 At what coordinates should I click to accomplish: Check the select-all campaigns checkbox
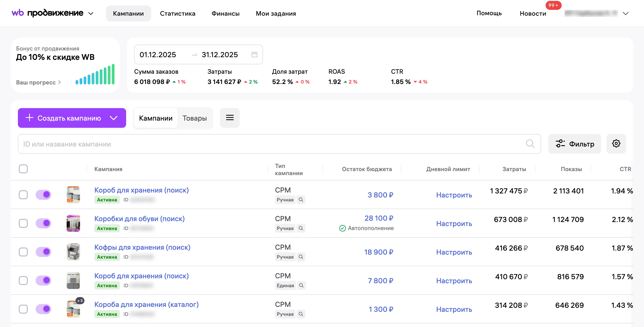(x=23, y=169)
